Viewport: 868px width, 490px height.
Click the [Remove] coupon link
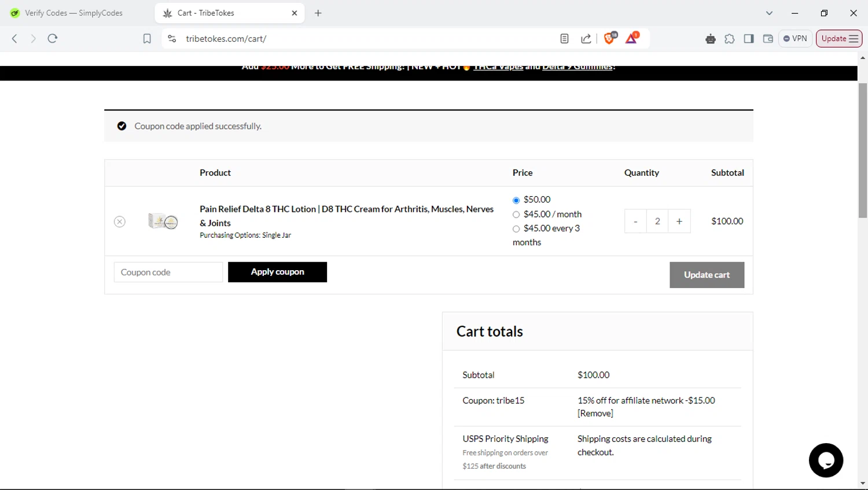coord(595,413)
